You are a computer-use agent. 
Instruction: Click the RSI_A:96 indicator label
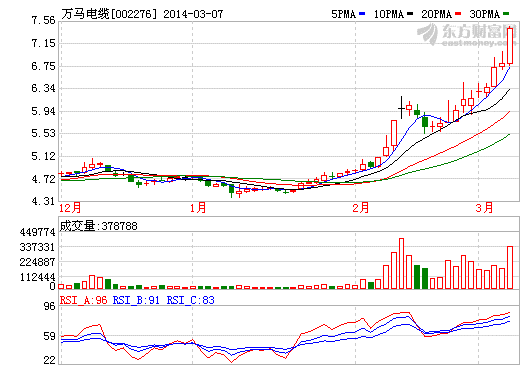pos(83,300)
